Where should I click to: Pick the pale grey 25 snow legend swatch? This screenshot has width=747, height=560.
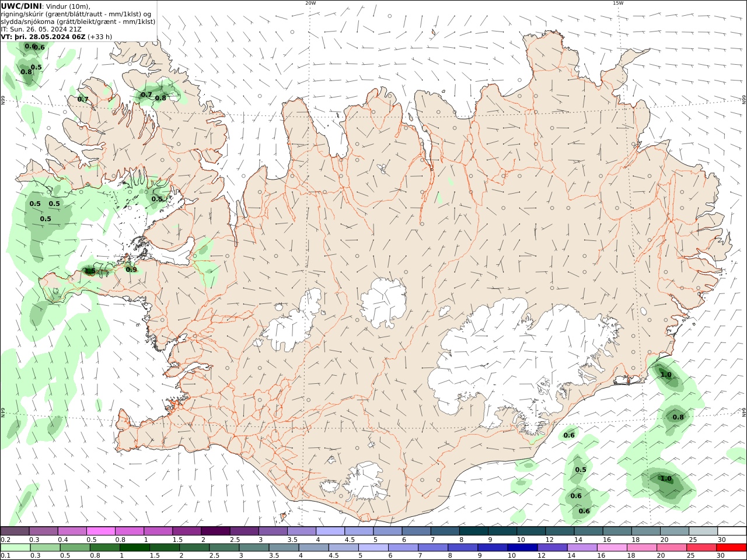pyautogui.click(x=703, y=531)
